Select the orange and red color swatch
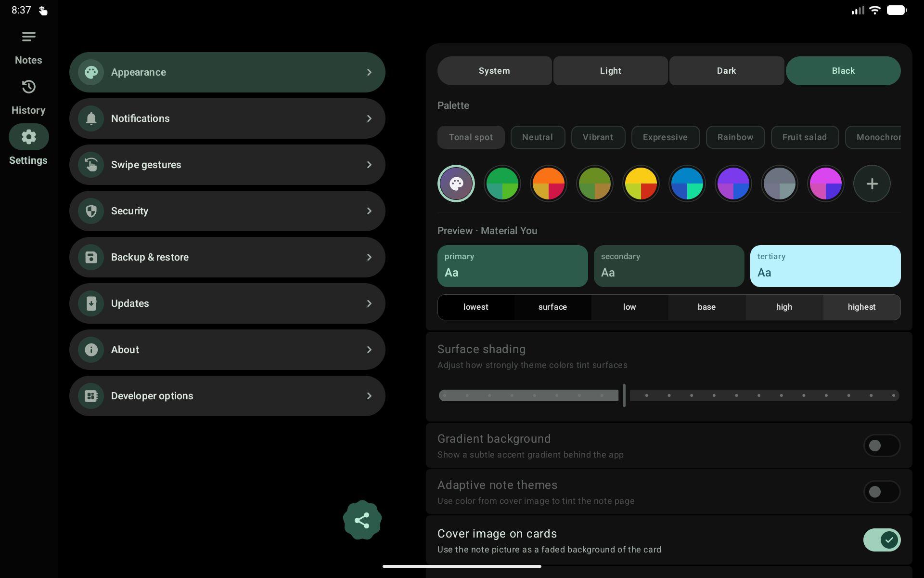This screenshot has height=578, width=924. click(548, 184)
